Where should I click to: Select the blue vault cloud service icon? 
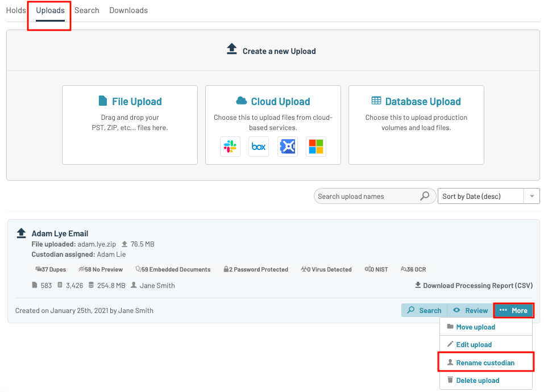[288, 147]
